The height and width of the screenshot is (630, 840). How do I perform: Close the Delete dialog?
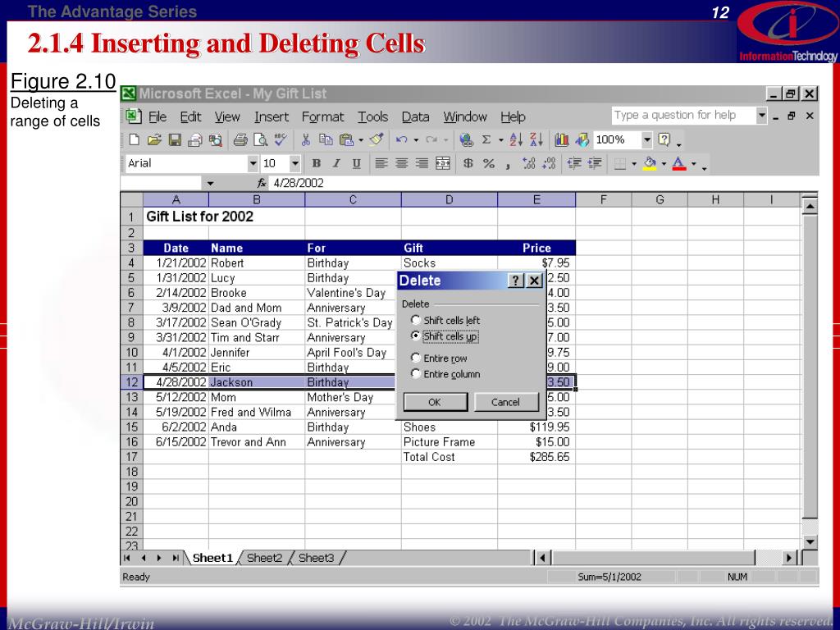point(534,281)
